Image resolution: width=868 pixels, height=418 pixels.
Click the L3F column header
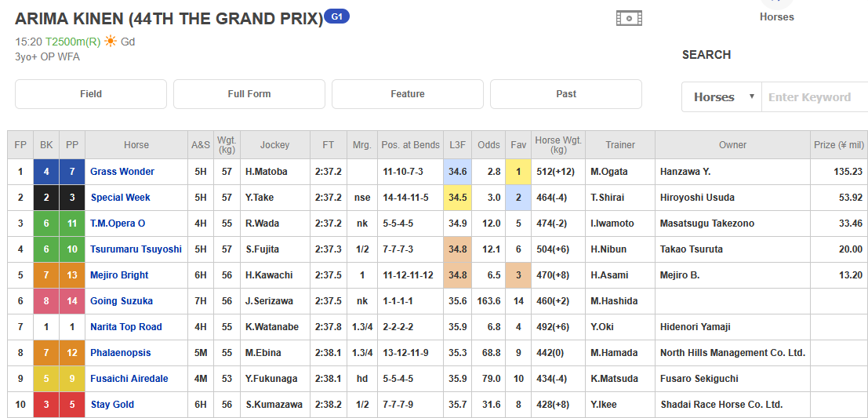[x=456, y=145]
